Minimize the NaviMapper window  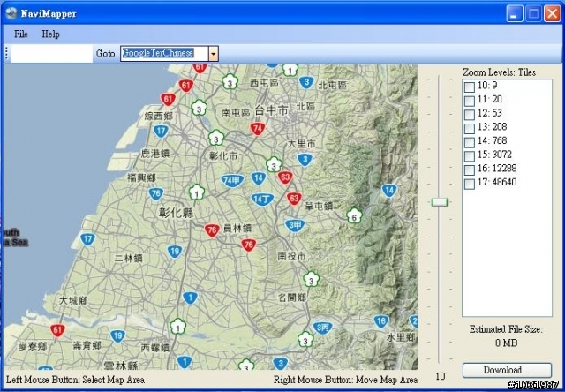point(515,14)
